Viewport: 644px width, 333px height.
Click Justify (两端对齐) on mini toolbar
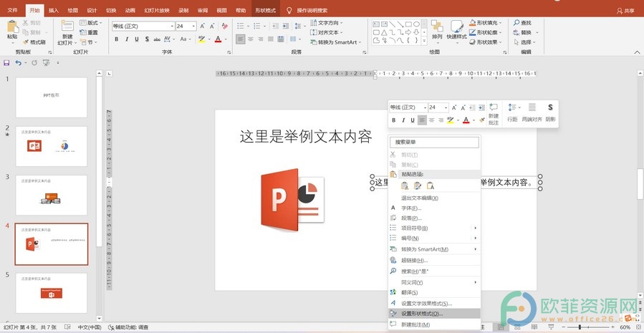point(532,113)
